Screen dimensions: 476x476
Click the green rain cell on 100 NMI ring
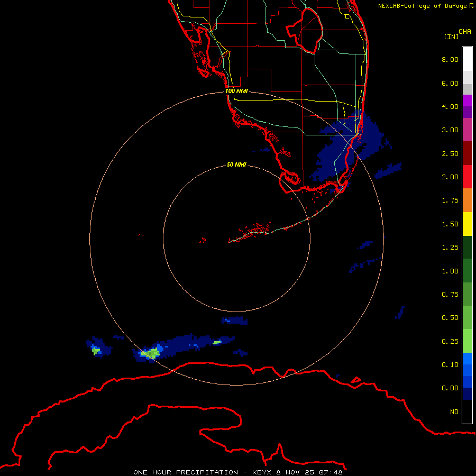[x=151, y=353]
